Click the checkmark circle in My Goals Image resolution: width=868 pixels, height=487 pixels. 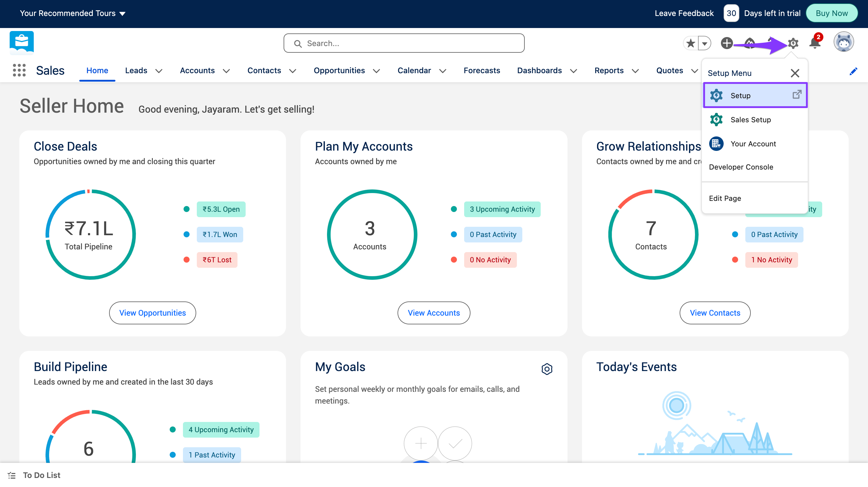click(455, 443)
